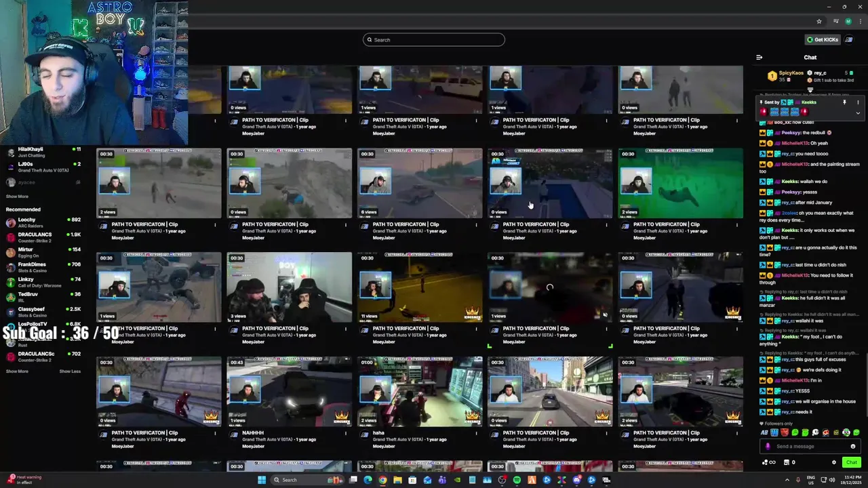The width and height of the screenshot is (868, 488).
Task: Open the haha clip thumbnail
Action: (x=420, y=392)
